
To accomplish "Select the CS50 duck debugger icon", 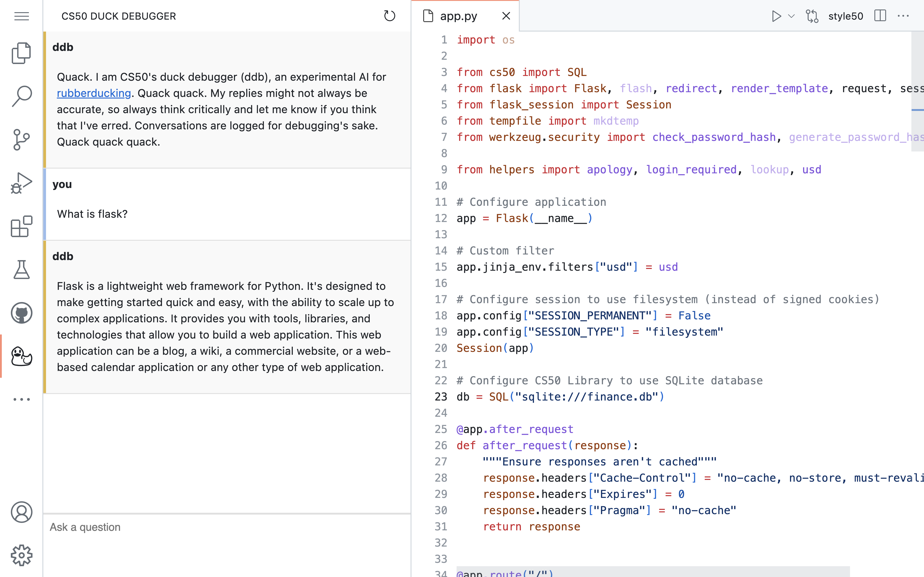I will pos(21,356).
